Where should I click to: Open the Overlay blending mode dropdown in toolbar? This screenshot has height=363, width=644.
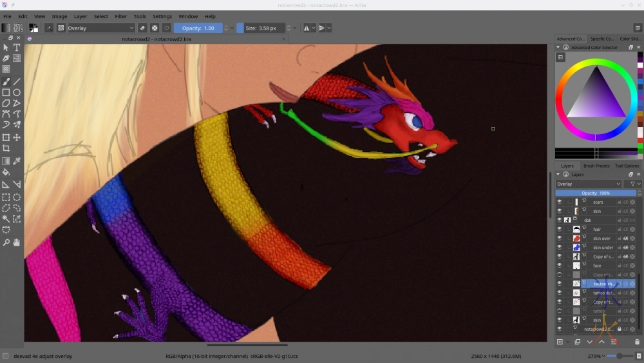pos(101,28)
